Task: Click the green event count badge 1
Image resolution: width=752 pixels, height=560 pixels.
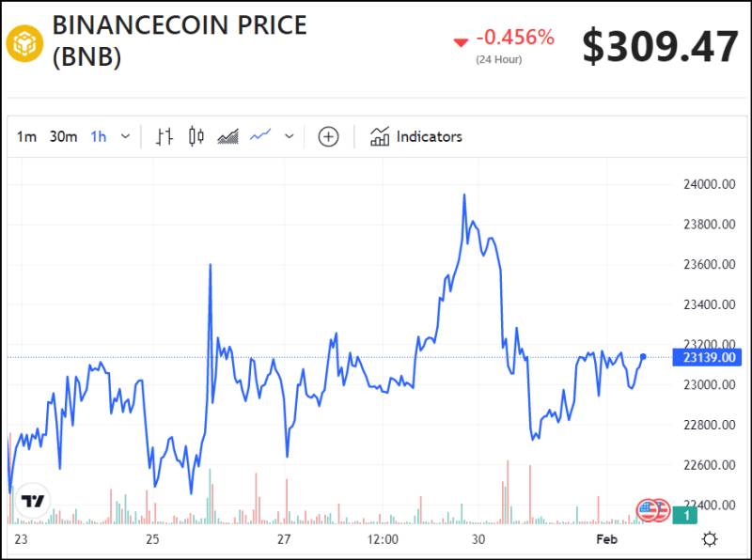Action: click(684, 515)
